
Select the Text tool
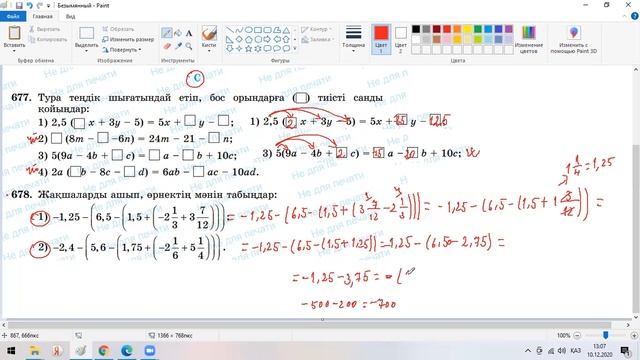coord(189,33)
